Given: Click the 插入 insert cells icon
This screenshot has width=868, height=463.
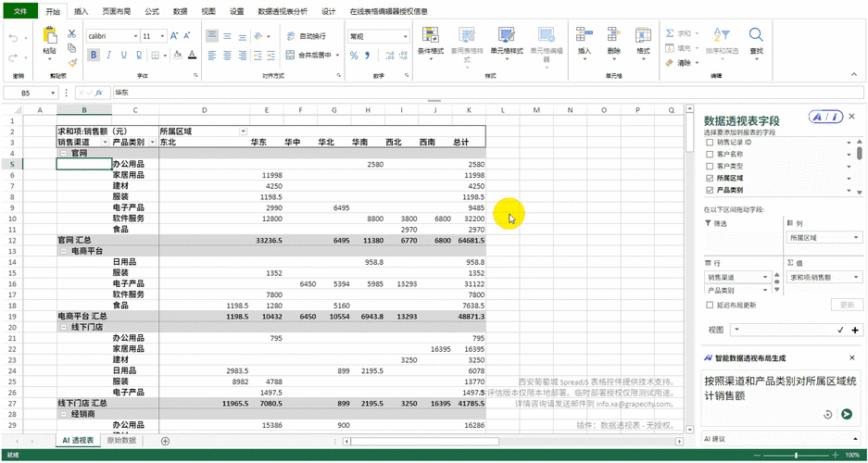Looking at the screenshot, I should point(584,35).
